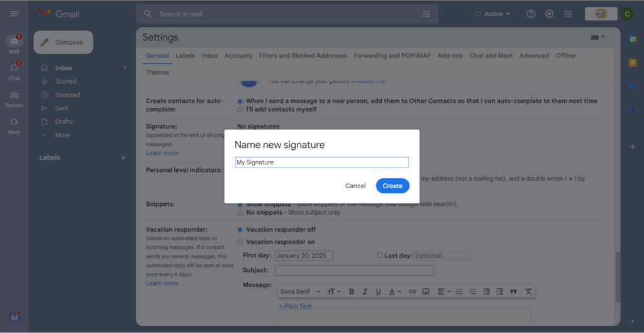Click the vacation Subject field
Viewport: 644px width, 333px height.
click(x=354, y=271)
